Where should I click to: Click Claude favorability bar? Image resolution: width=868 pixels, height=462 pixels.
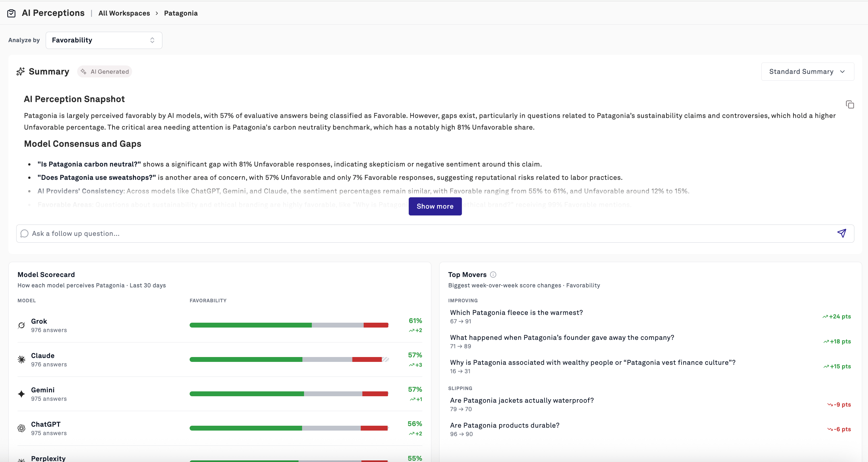coord(289,359)
